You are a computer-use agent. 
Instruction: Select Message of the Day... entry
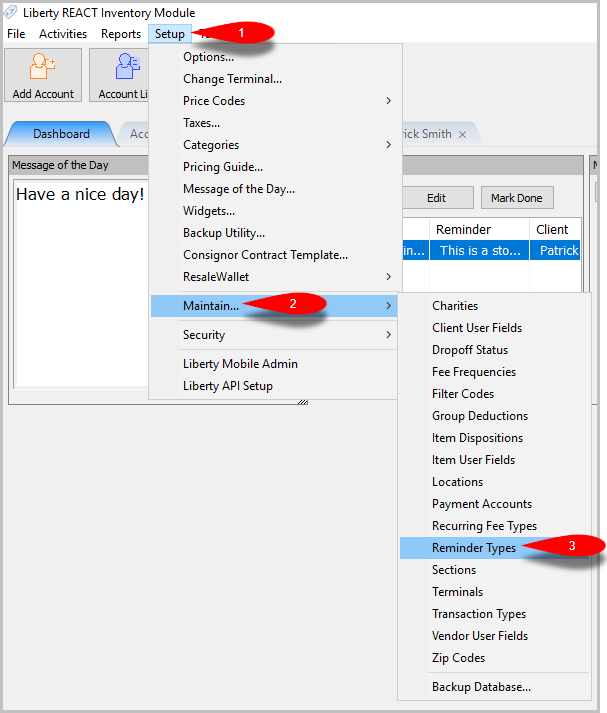[239, 189]
